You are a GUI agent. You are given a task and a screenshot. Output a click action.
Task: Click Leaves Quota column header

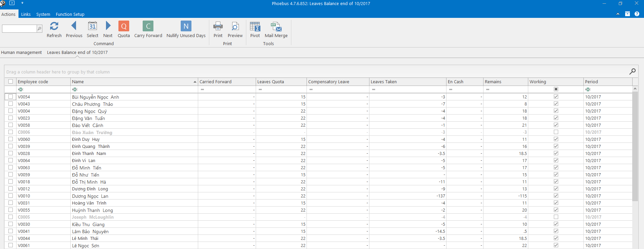pos(281,82)
